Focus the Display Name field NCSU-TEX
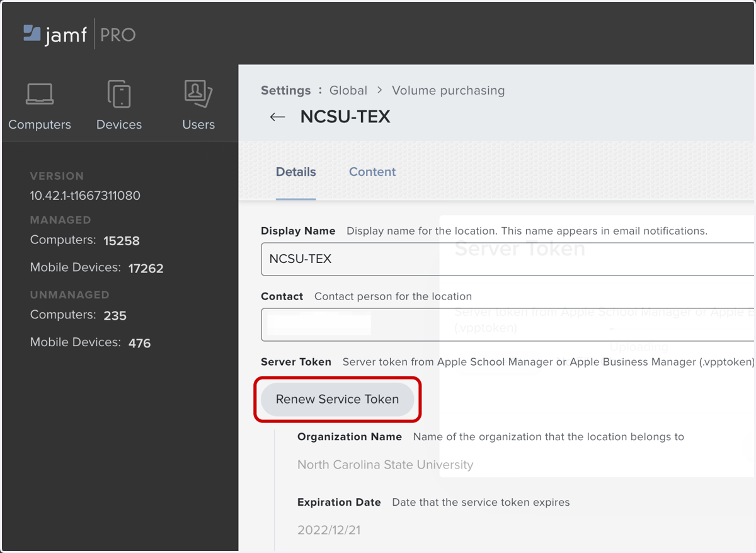The height and width of the screenshot is (553, 756). [507, 259]
